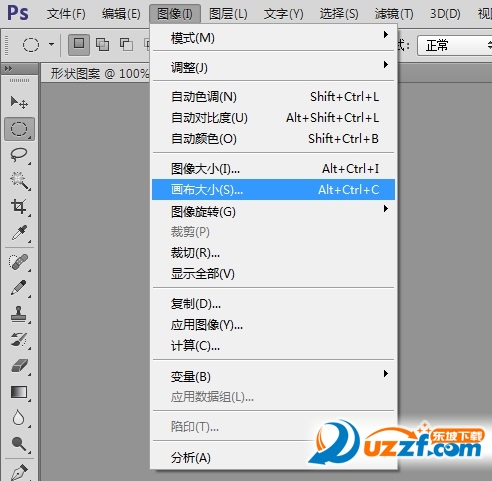
Task: Enable New Selection mode in options bar
Action: (79, 44)
